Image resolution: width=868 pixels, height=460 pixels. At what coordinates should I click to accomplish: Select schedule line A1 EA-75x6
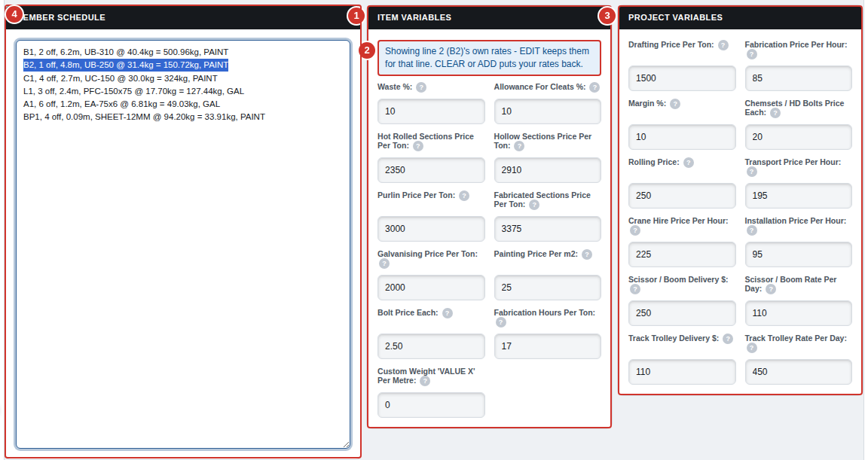(121, 104)
